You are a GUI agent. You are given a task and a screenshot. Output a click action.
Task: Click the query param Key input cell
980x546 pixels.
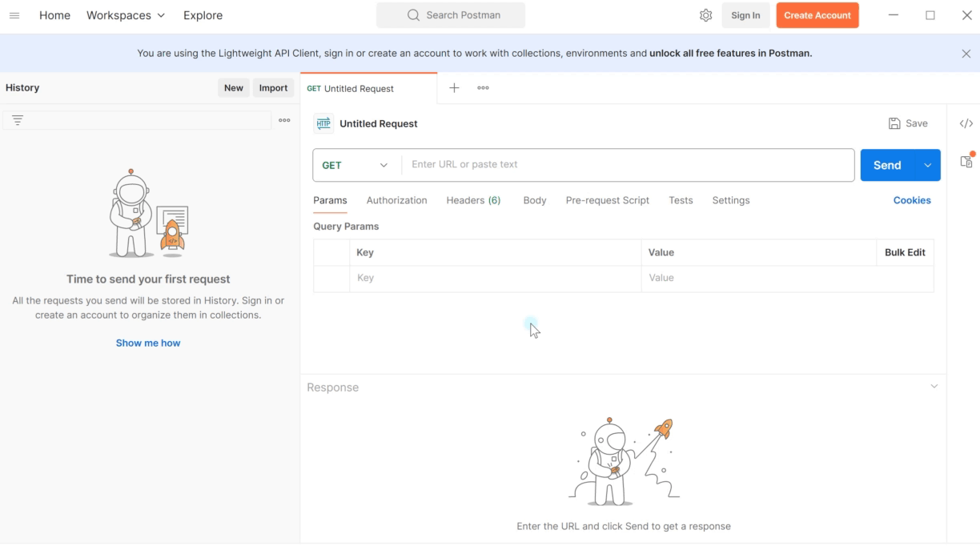[495, 278]
